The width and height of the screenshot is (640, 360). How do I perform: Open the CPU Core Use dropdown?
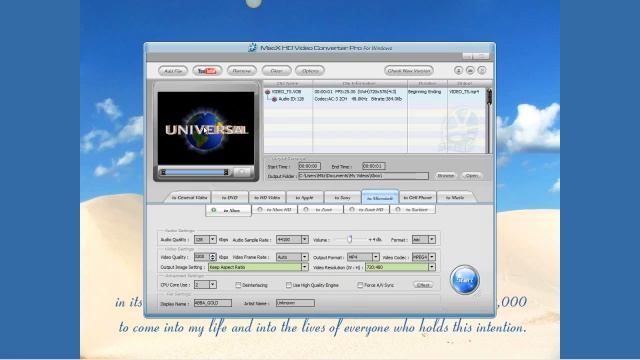[213, 284]
